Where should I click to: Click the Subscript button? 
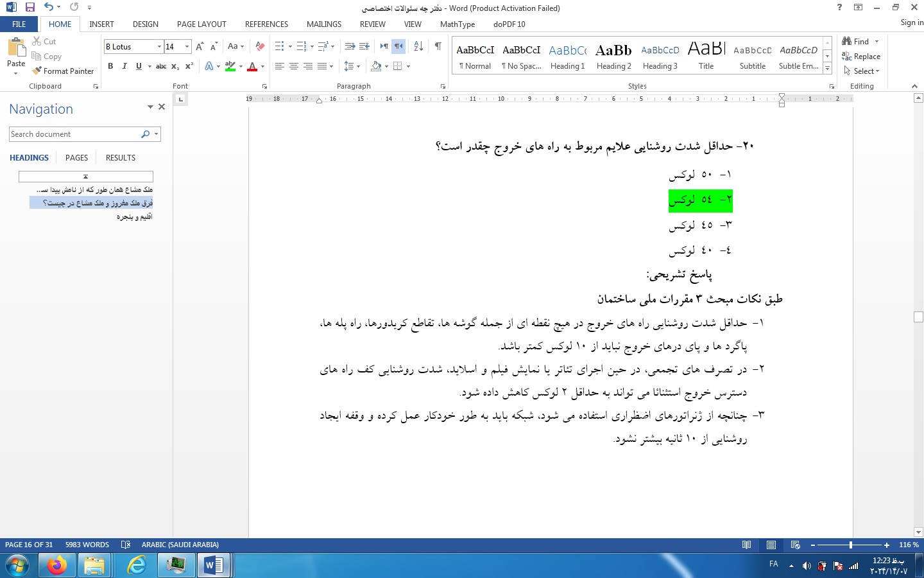[x=175, y=66]
